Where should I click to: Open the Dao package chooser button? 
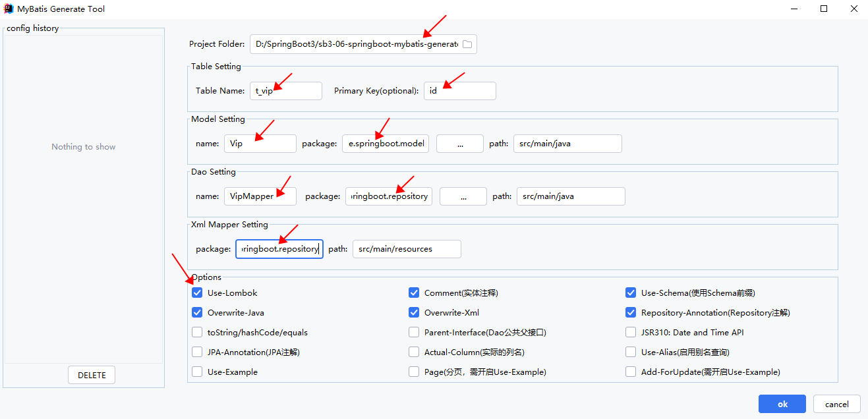pyautogui.click(x=463, y=196)
